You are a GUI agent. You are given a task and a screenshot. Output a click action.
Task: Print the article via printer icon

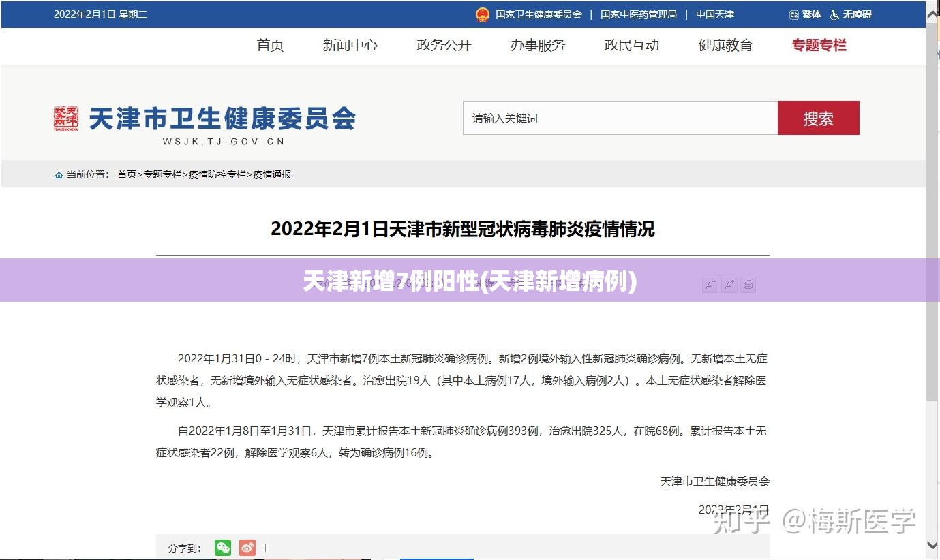[x=748, y=285]
